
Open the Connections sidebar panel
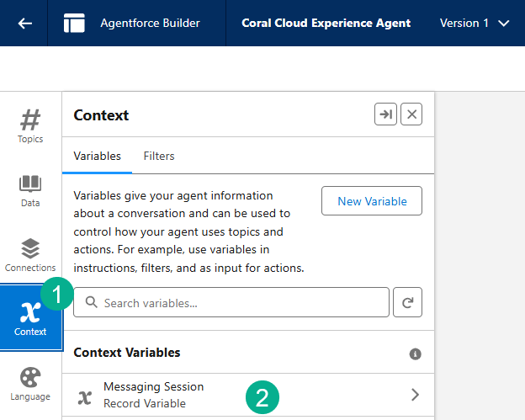click(x=30, y=255)
